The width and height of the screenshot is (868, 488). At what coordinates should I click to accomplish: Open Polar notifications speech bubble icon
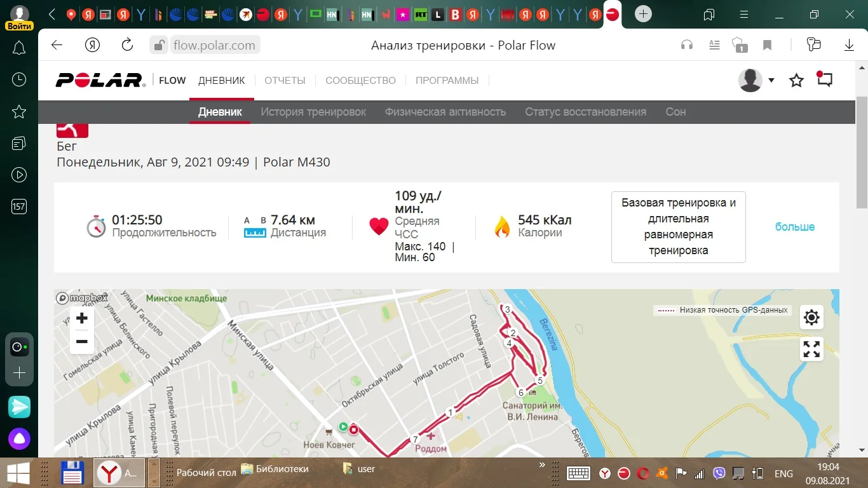pos(824,79)
